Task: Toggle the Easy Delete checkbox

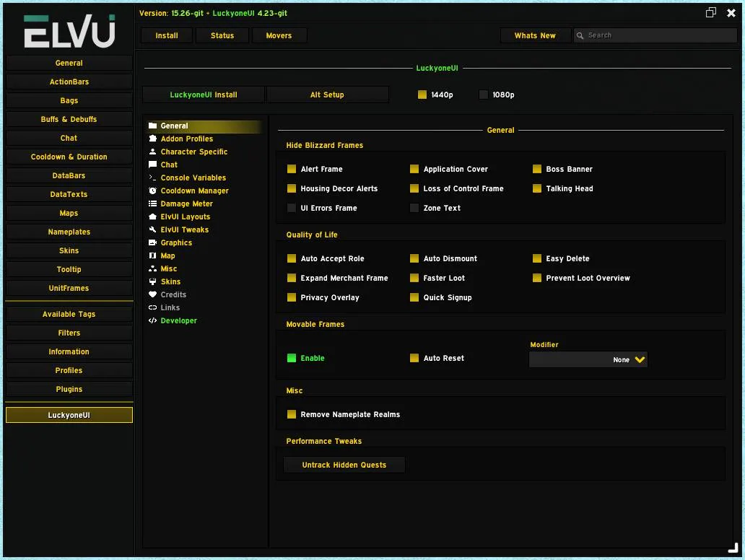Action: point(537,258)
